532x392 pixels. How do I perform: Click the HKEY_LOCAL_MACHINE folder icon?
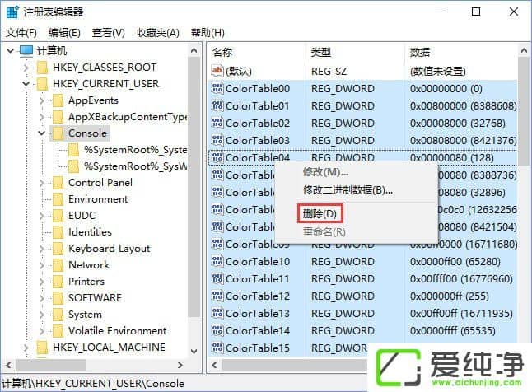click(x=42, y=348)
